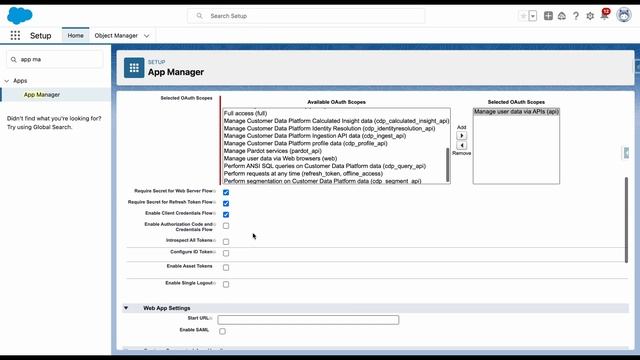Screen dimensions: 640x360
Task: Select 'Perform requests at any time (refresh_token)' scope
Action: coord(303,173)
